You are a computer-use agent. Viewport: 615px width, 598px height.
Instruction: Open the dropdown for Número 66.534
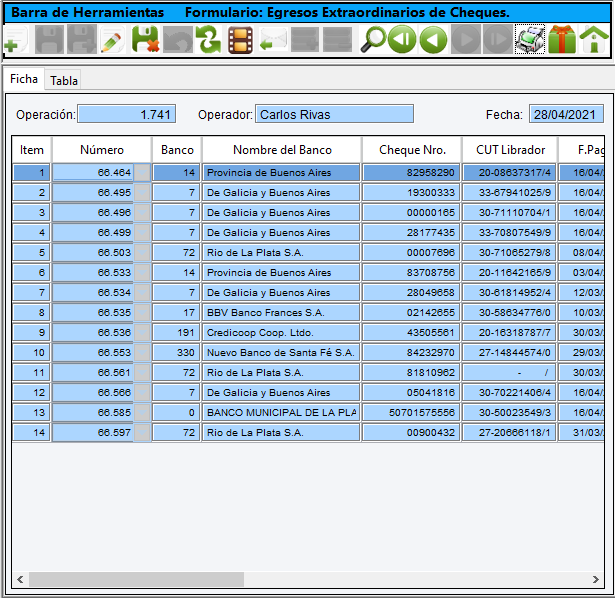pyautogui.click(x=142, y=293)
